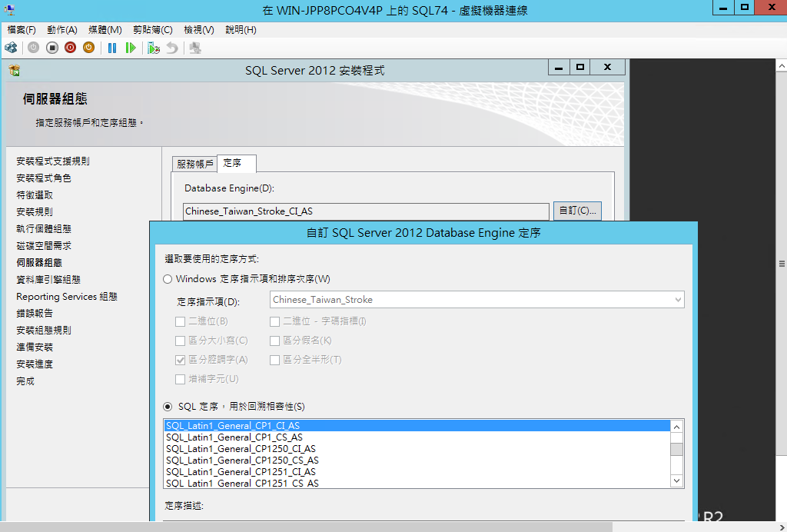Click 磁碟空間需求 in the setup steps
This screenshot has width=787, height=532.
(x=44, y=246)
